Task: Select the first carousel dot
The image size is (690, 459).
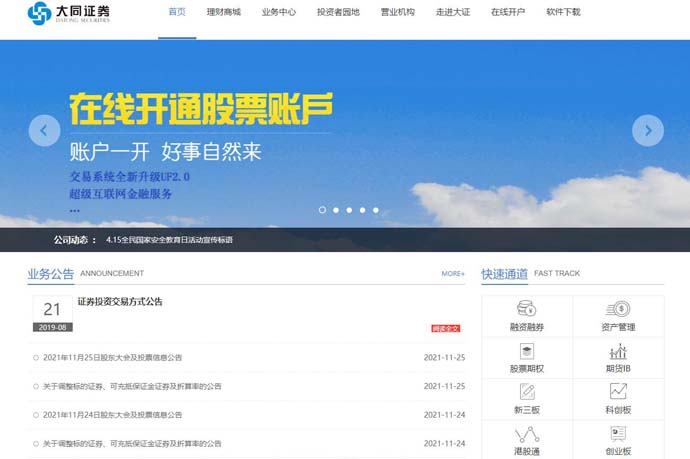Action: [x=322, y=210]
